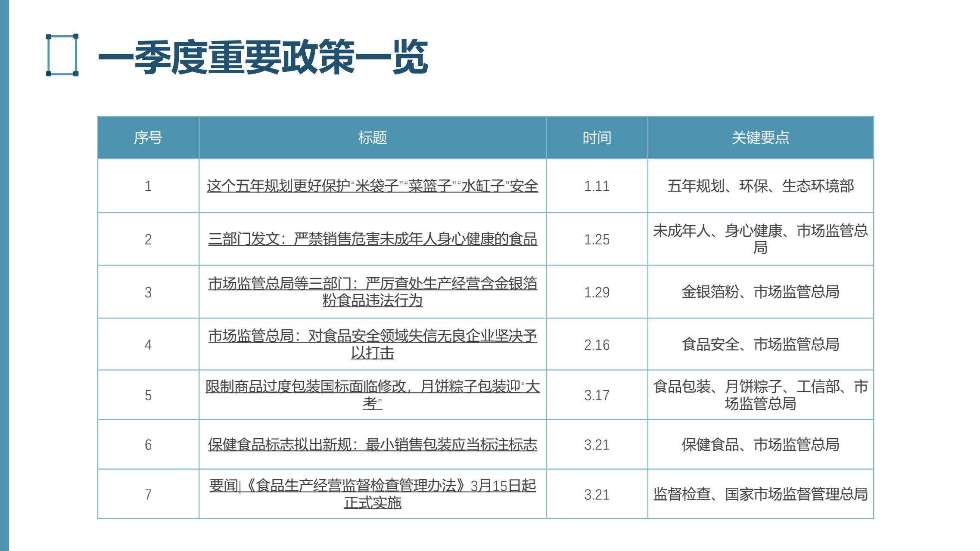Open link about 危害未成年人身心健康的食品

pos(372,239)
